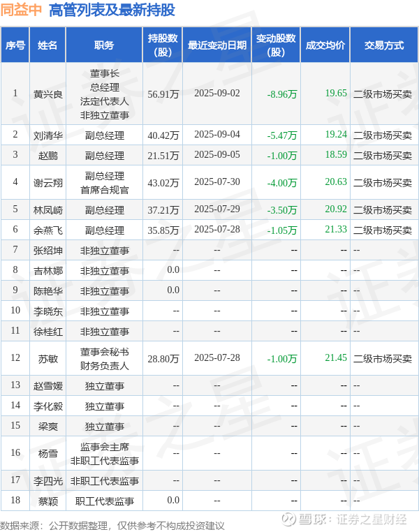This screenshot has height=532, width=419.
Task: Click the date 2025-07-28 in 苏敏's row
Action: click(217, 358)
